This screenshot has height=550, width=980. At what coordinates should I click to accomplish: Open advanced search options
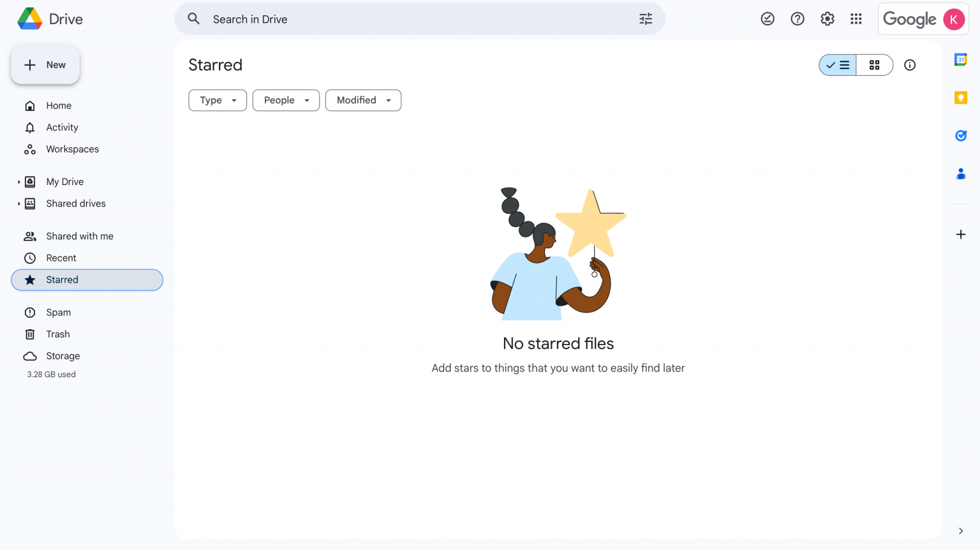pyautogui.click(x=645, y=19)
